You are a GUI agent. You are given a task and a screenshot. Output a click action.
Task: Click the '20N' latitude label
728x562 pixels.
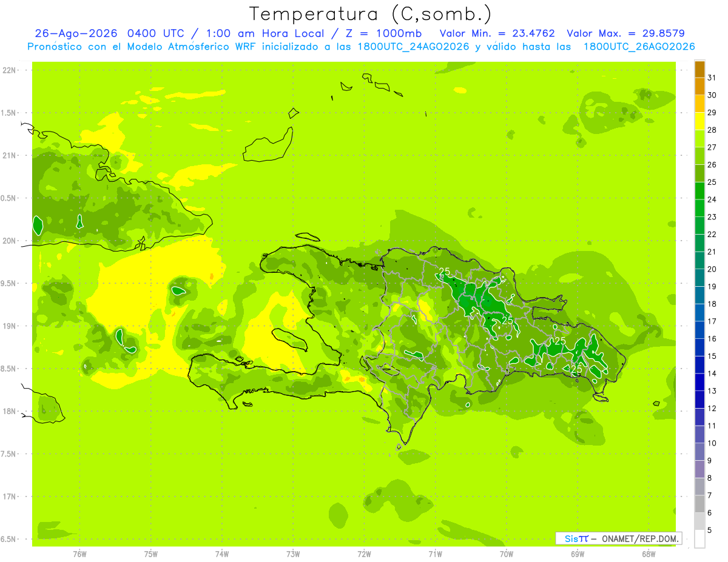click(10, 241)
